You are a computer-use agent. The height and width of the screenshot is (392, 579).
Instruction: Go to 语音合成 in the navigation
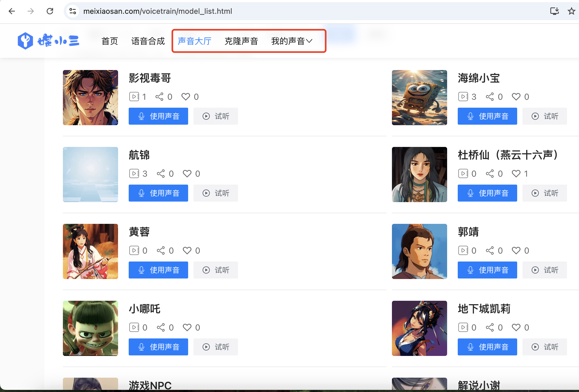point(148,41)
